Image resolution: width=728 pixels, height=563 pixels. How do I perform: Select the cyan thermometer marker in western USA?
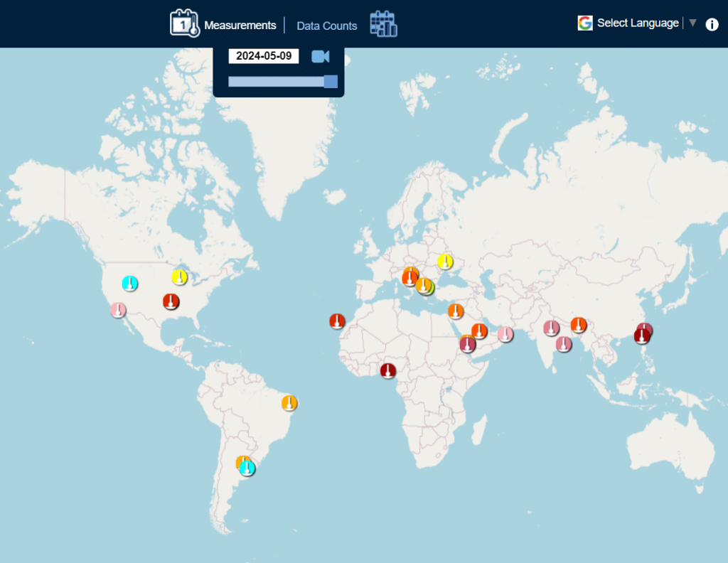pos(129,283)
